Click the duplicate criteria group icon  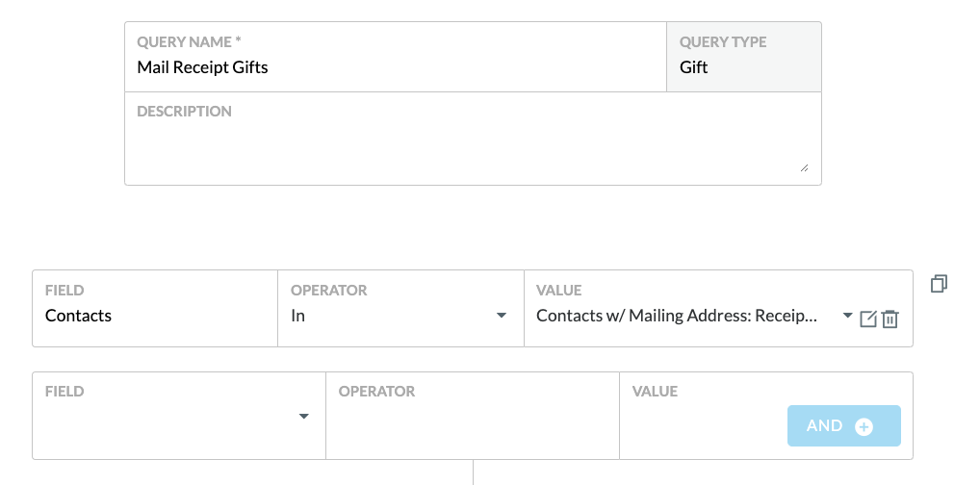pyautogui.click(x=939, y=284)
